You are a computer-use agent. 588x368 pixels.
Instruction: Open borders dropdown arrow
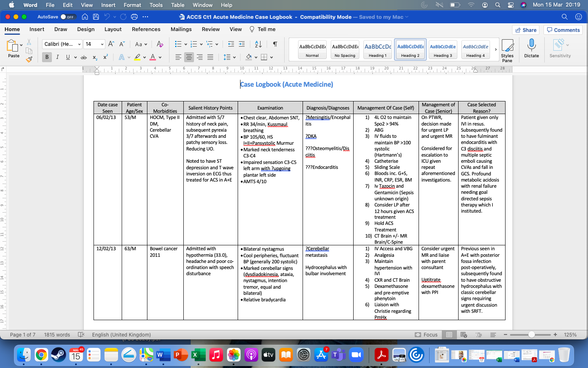point(272,57)
